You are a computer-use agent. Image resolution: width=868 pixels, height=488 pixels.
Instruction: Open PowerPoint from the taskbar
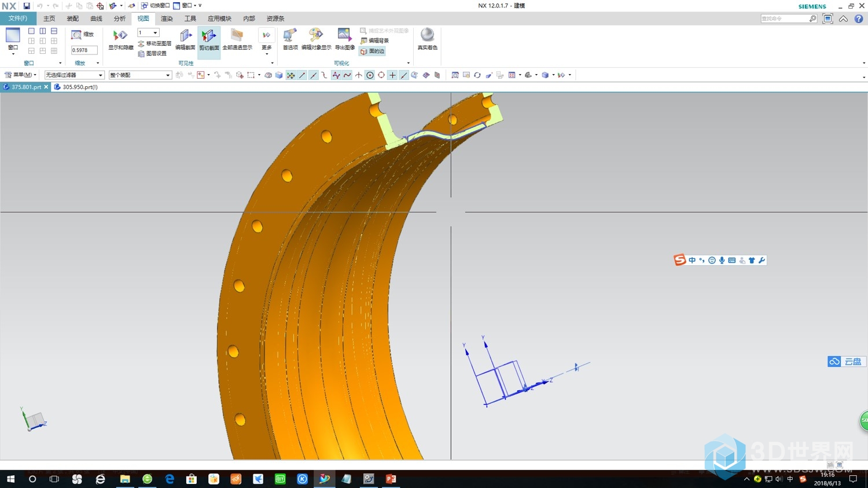pos(391,479)
